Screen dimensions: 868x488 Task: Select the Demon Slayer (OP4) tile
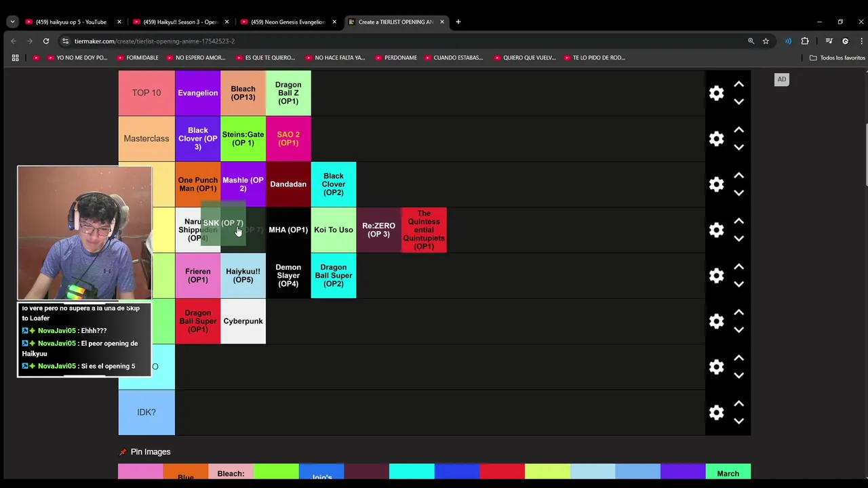(x=288, y=276)
